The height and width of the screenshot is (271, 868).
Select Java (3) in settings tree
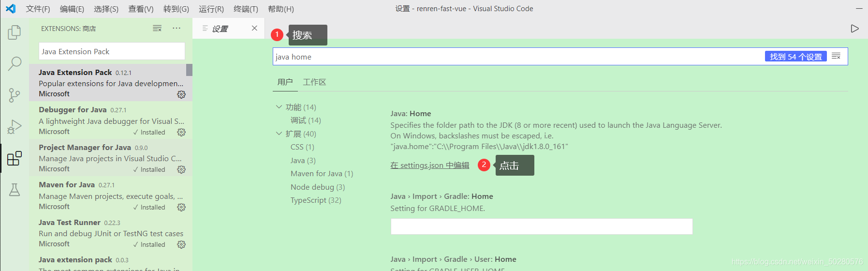point(303,160)
